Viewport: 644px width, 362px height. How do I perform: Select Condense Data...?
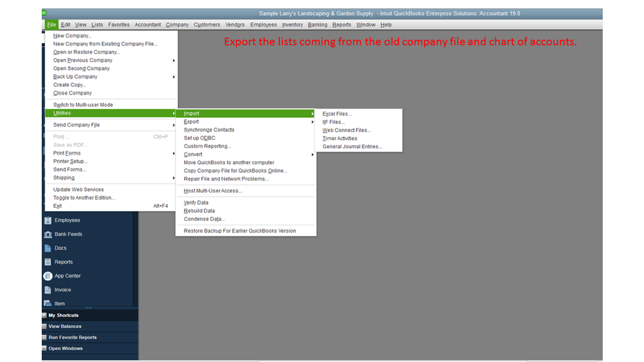point(204,219)
